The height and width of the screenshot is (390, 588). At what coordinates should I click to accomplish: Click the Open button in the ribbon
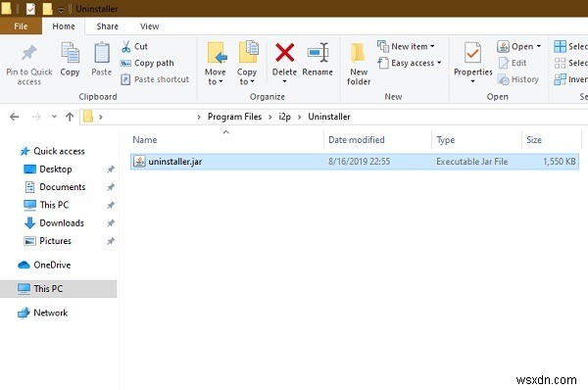[515, 46]
